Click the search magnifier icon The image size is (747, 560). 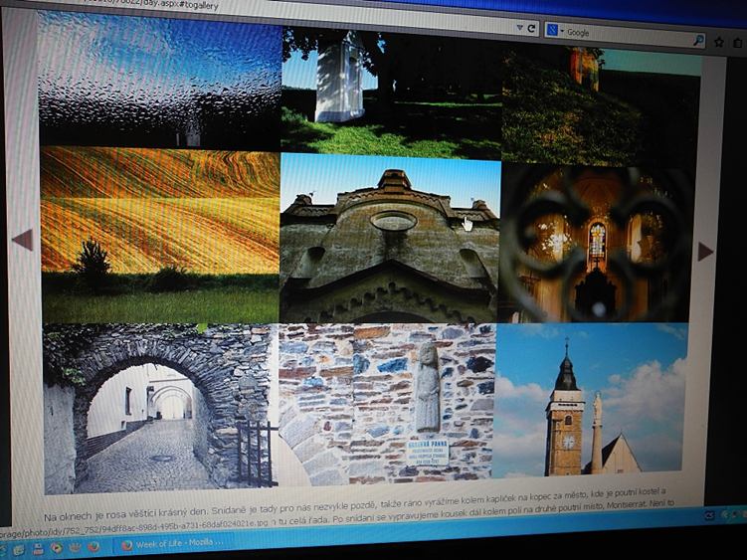pos(698,40)
